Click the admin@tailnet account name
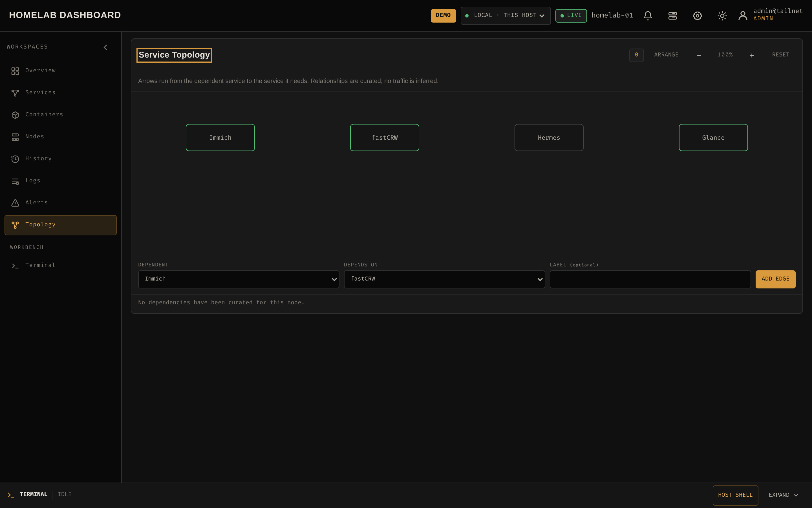812x508 pixels. (x=778, y=11)
